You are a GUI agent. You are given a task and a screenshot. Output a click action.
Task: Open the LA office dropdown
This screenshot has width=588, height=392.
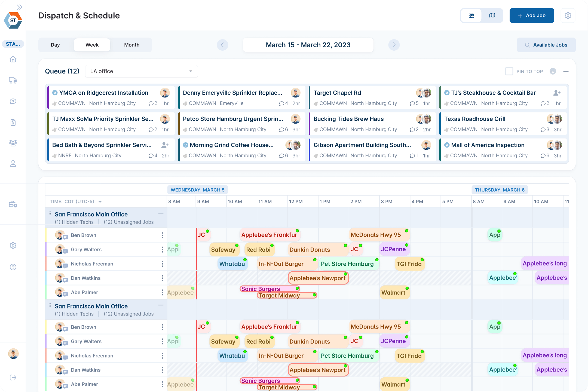tap(141, 71)
